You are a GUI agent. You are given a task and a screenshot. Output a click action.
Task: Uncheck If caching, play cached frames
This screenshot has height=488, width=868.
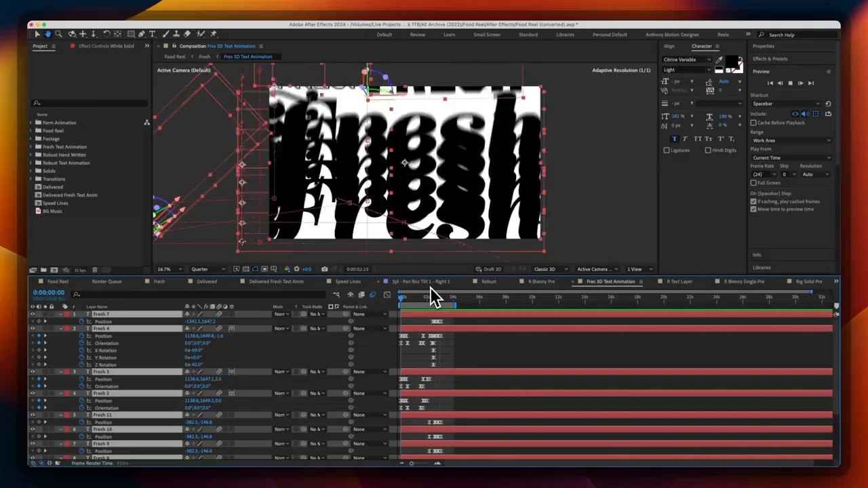753,201
